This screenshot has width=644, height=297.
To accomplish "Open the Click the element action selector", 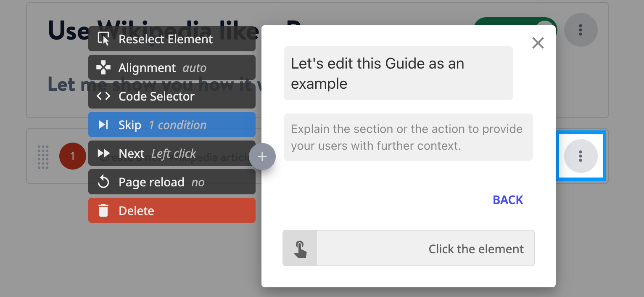I will 425,249.
